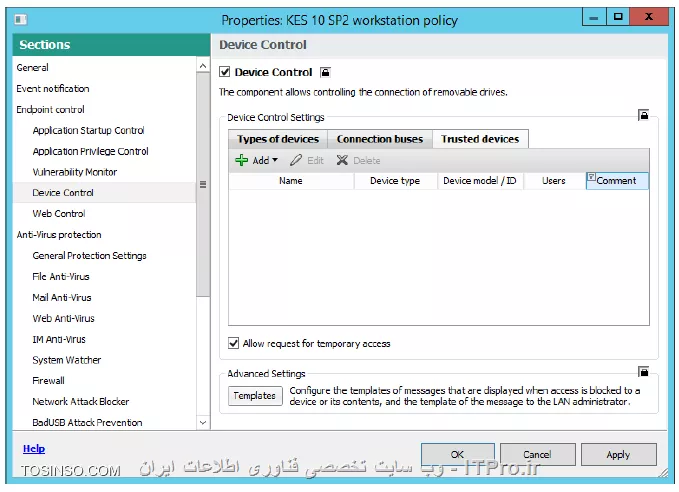
Task: Click the green plus Add icon
Action: click(x=241, y=160)
